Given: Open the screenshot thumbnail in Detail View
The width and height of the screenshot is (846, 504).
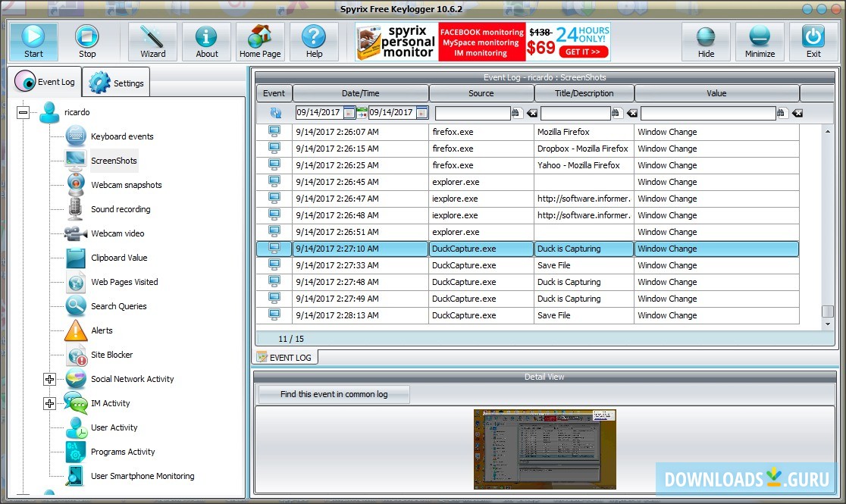Looking at the screenshot, I should 544,449.
